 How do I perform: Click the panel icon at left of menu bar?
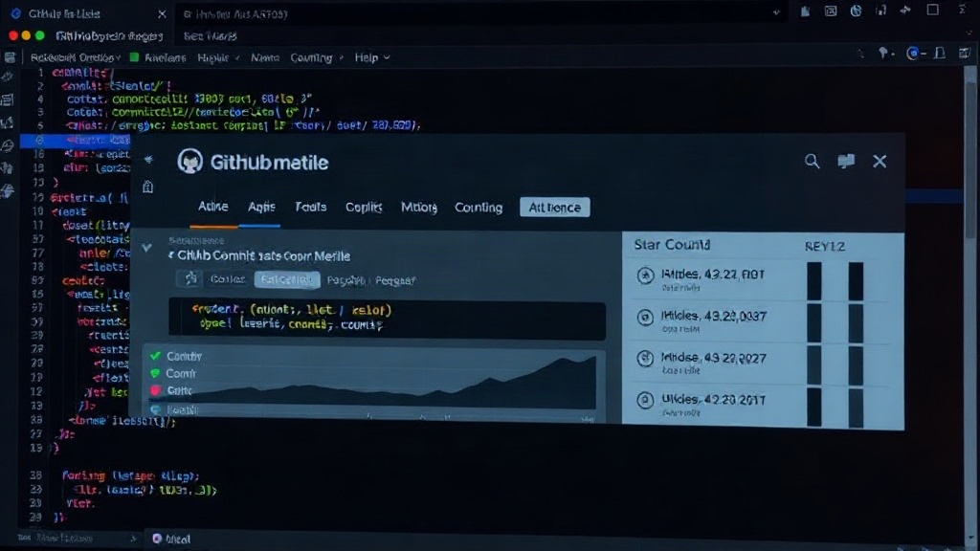(10, 57)
